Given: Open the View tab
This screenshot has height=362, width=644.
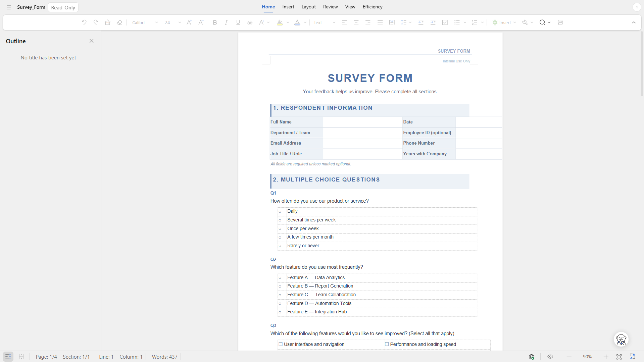Looking at the screenshot, I should pos(350,7).
